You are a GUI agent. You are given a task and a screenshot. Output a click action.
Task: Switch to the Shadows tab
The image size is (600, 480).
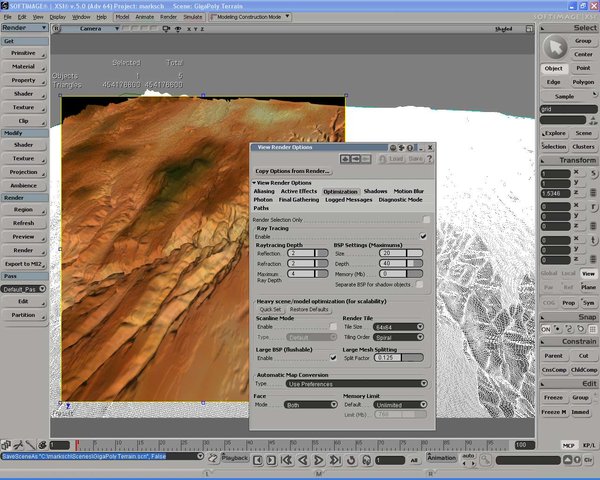[375, 191]
